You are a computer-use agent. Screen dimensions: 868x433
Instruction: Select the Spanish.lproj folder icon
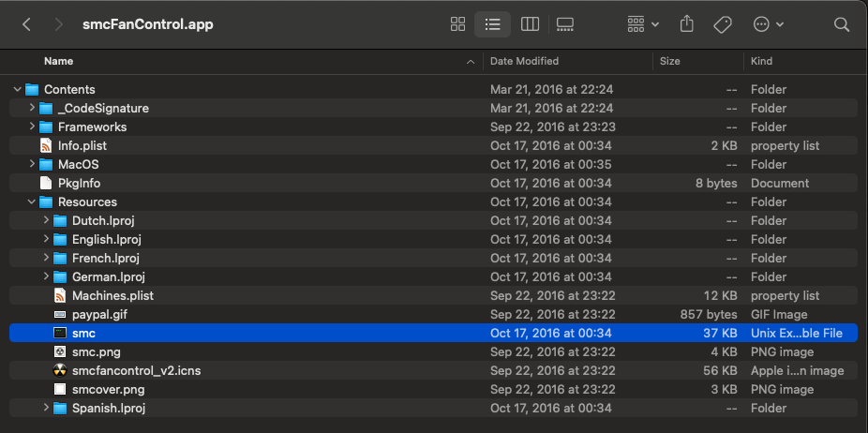pos(60,409)
